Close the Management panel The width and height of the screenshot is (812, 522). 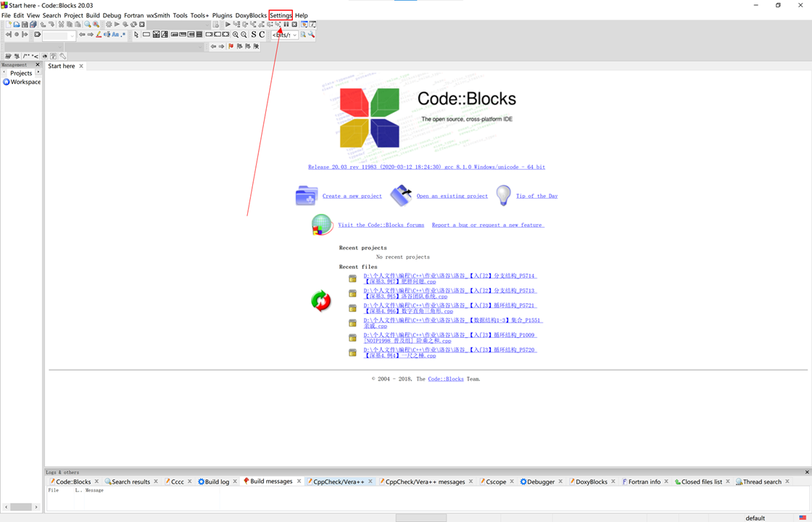[x=37, y=65]
